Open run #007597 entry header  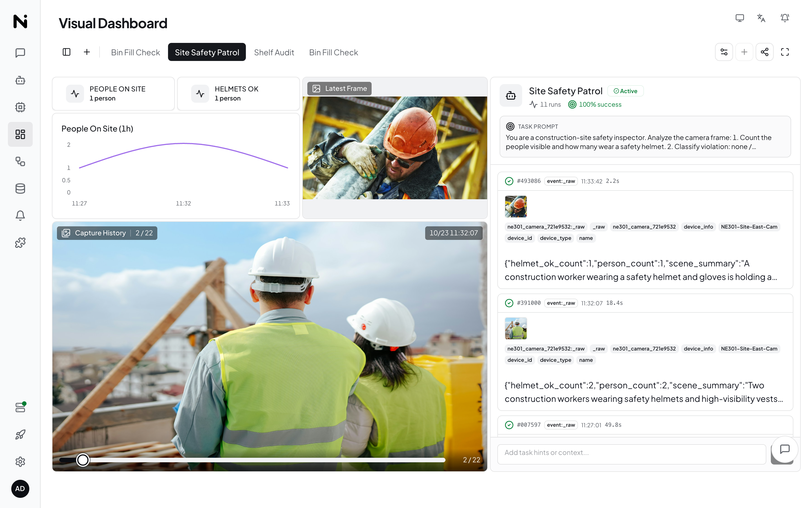[645, 425]
